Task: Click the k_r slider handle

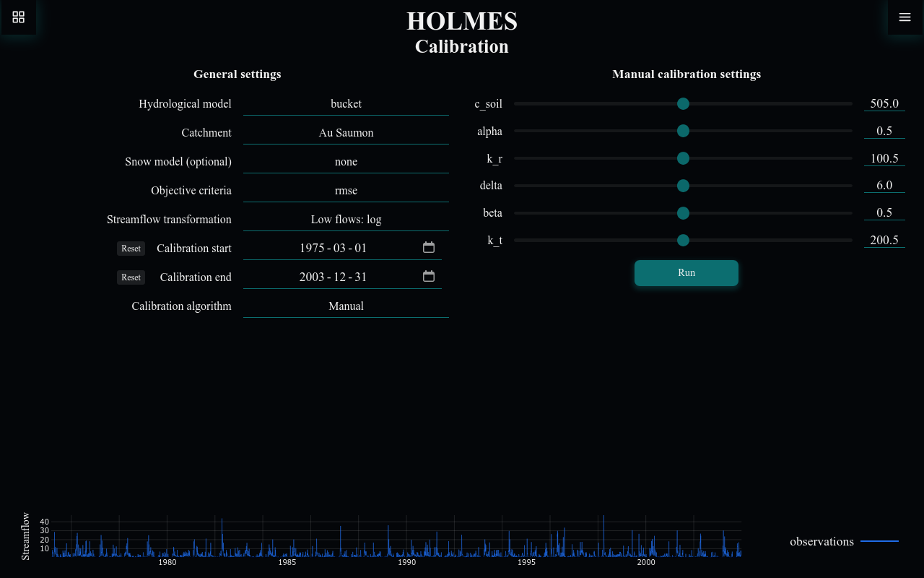Action: coord(683,158)
